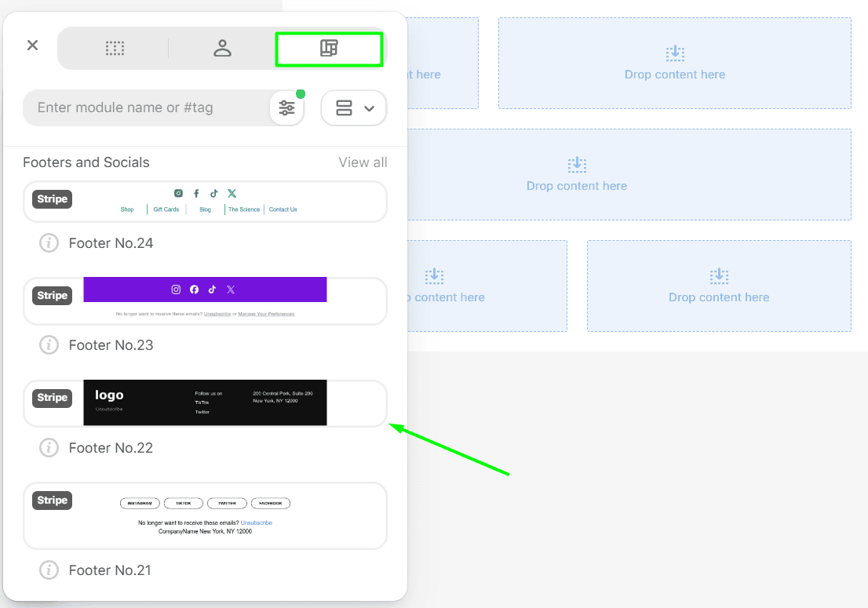This screenshot has height=608, width=868.
Task: Click the Stripe badge on Footer No.21
Action: click(52, 501)
